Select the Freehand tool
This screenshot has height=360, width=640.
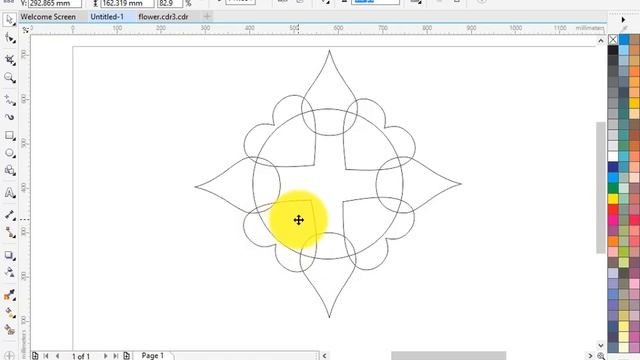coord(9,100)
